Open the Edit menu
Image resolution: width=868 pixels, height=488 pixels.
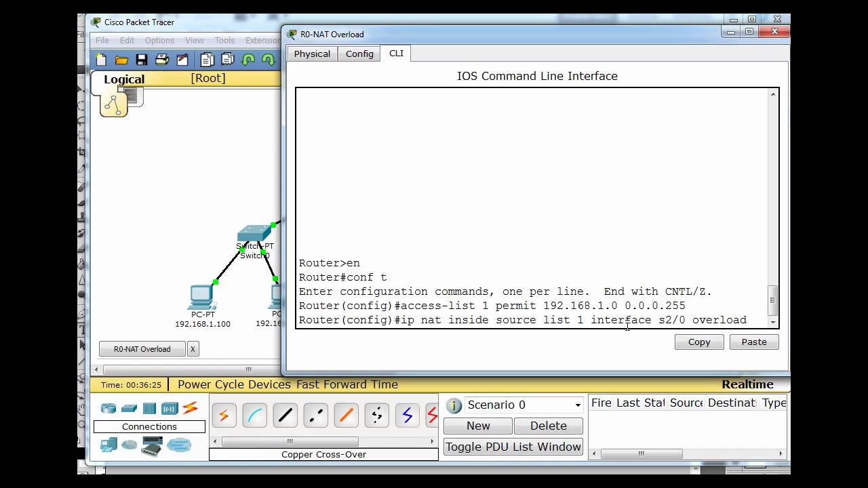pyautogui.click(x=127, y=41)
